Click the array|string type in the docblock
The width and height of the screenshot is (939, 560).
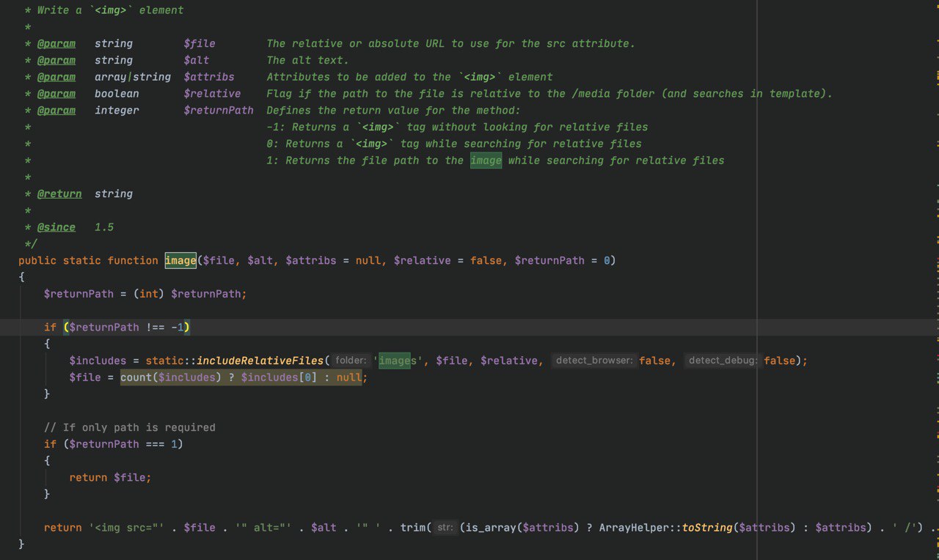(133, 77)
